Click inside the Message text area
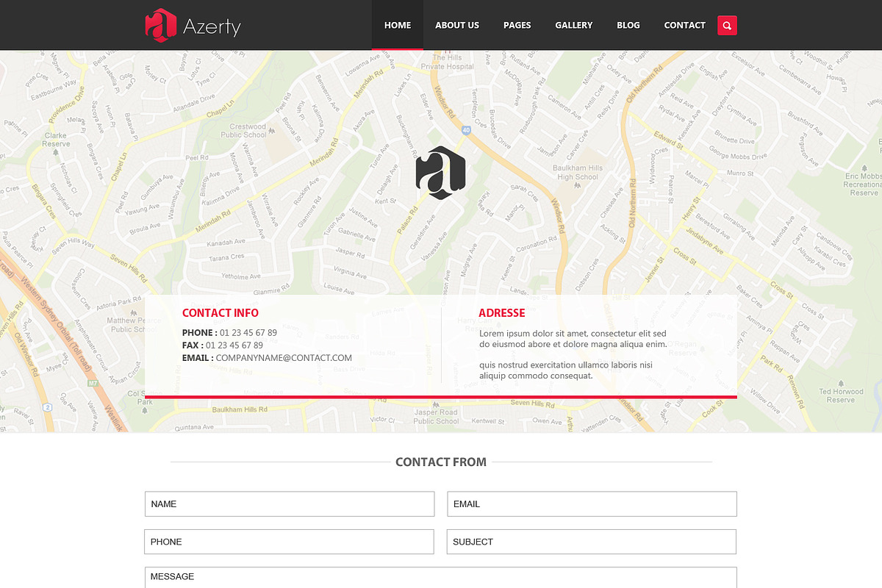The image size is (882, 588). tap(440, 578)
